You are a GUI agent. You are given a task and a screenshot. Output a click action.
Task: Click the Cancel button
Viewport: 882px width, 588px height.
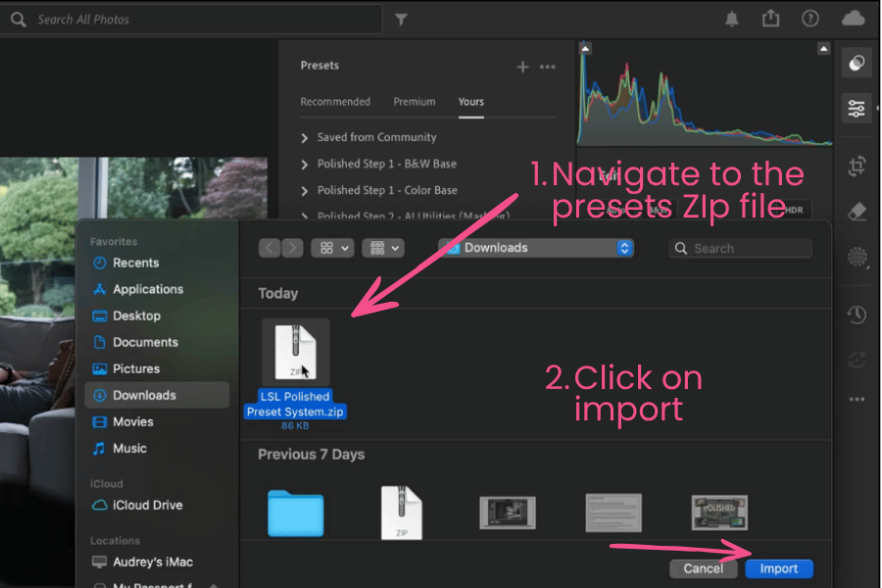point(703,568)
